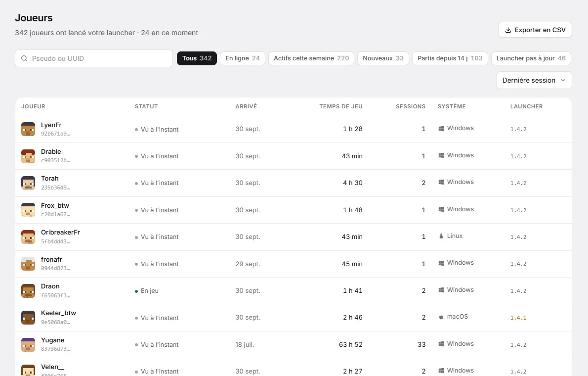Click the player name Torah
Image resolution: width=588 pixels, height=376 pixels.
tap(50, 179)
